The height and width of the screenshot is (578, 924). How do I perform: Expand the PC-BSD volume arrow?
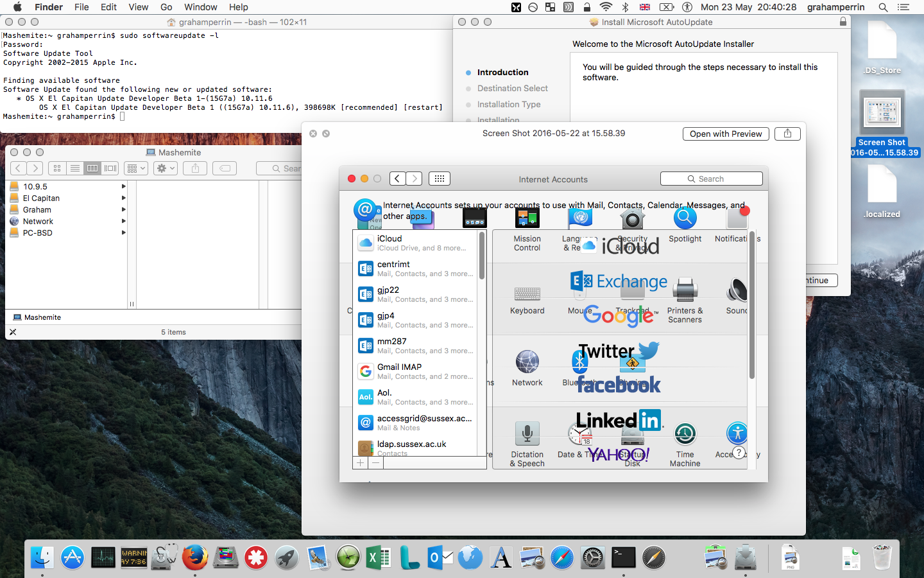123,232
